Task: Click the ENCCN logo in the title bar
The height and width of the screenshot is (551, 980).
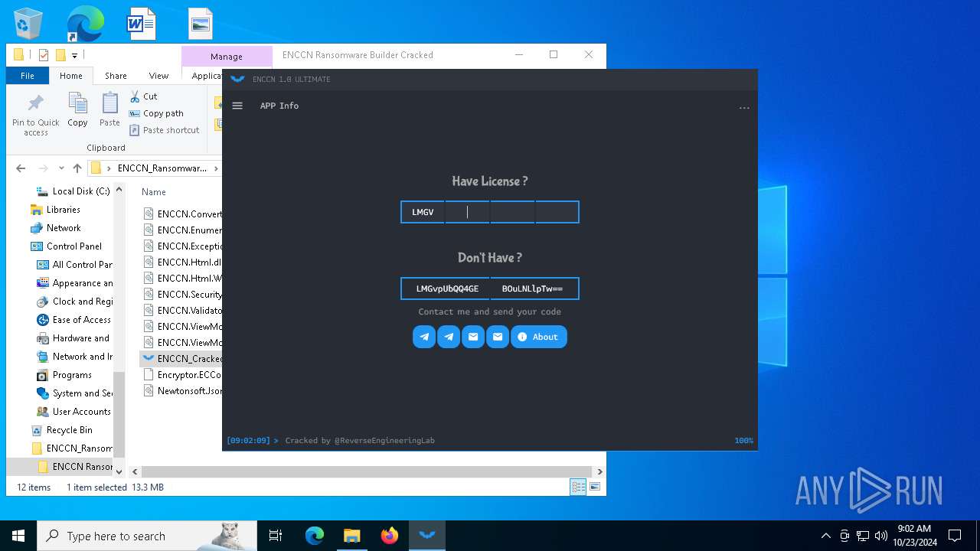Action: [237, 79]
